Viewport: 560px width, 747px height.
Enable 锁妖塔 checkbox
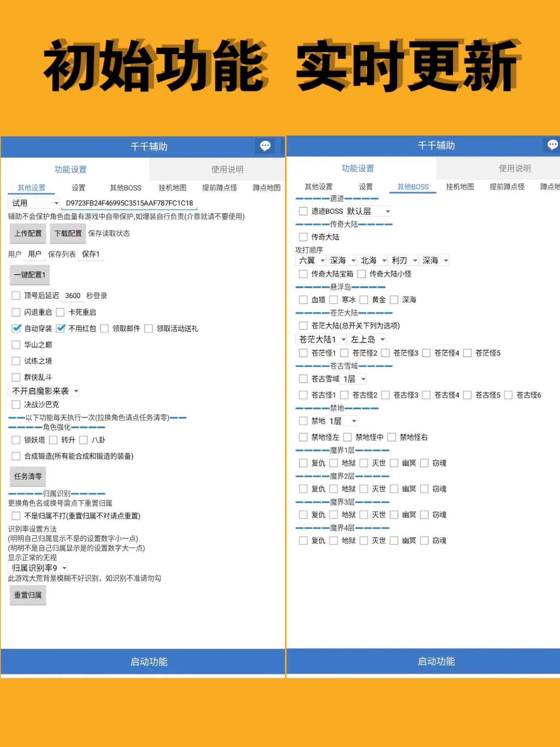point(16,440)
